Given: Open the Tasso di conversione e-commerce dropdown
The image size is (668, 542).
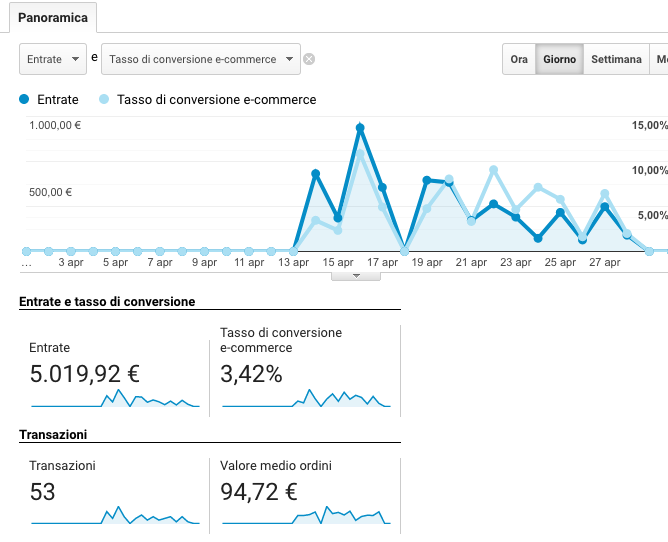Looking at the screenshot, I should tap(200, 59).
